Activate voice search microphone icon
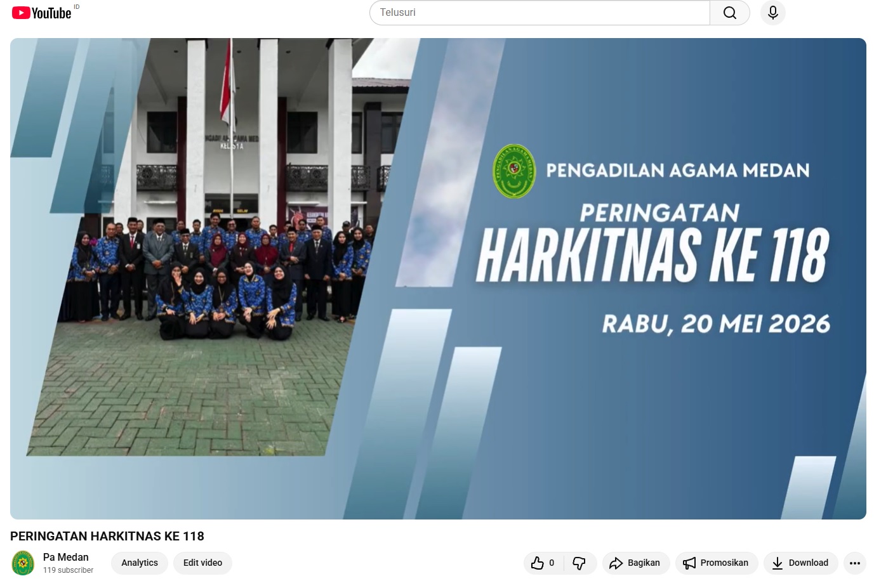The width and height of the screenshot is (874, 588). tap(772, 13)
